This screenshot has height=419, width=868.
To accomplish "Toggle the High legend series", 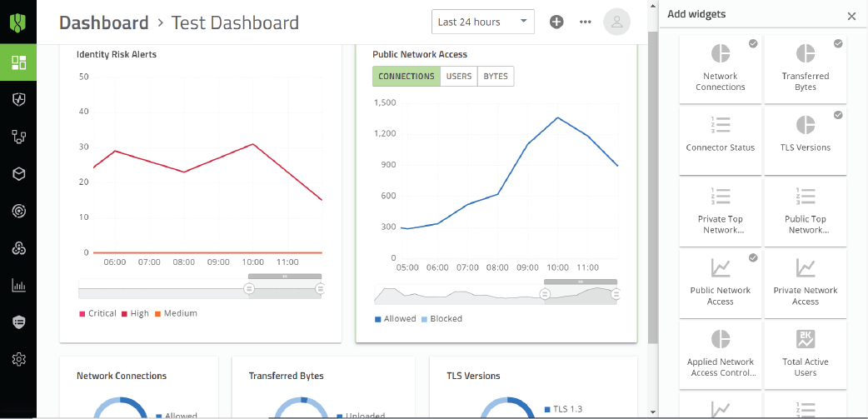I will pos(135,313).
